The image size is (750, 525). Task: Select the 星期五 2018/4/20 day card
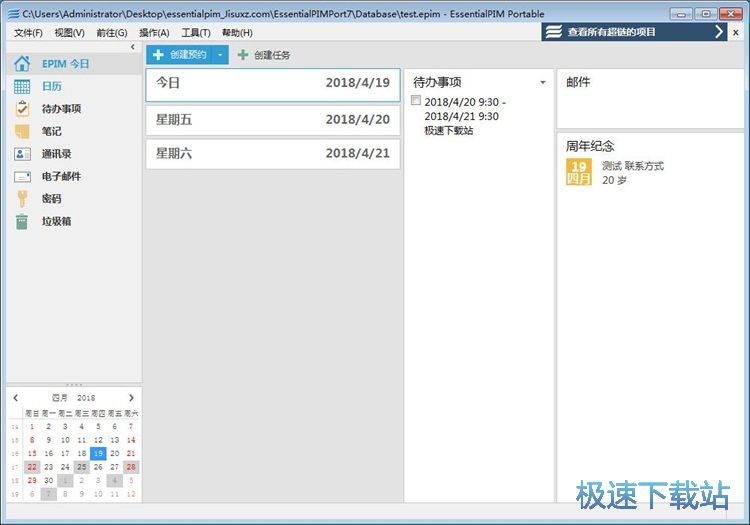273,120
